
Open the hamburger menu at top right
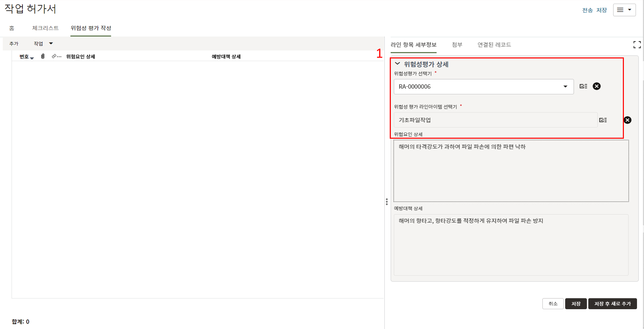[624, 10]
